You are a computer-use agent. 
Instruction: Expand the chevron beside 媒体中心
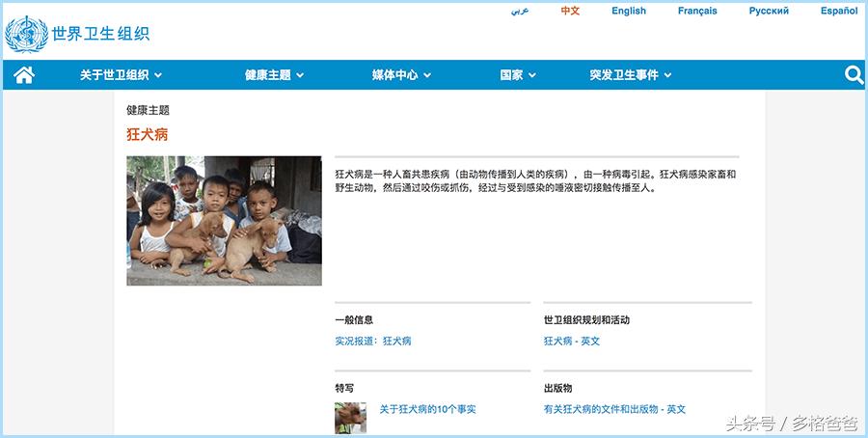coord(427,75)
